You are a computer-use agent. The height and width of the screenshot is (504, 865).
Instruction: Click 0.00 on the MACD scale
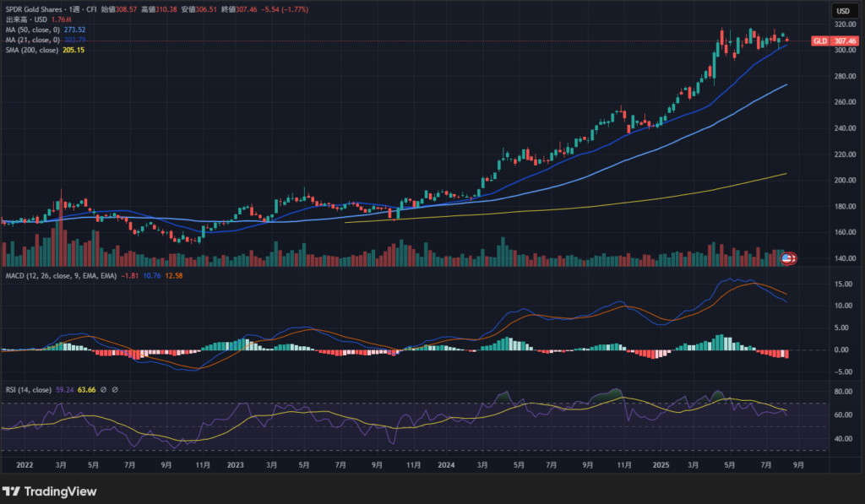[842, 350]
